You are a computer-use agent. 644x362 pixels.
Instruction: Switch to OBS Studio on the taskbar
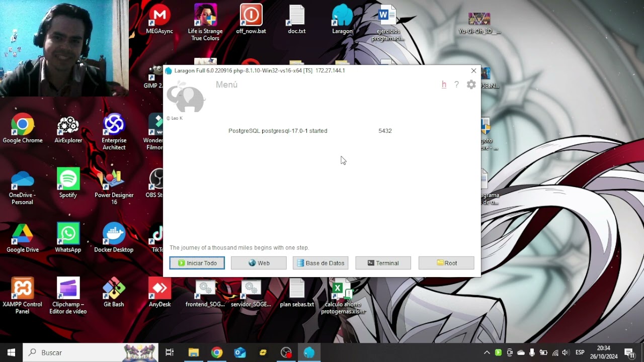[x=286, y=352]
